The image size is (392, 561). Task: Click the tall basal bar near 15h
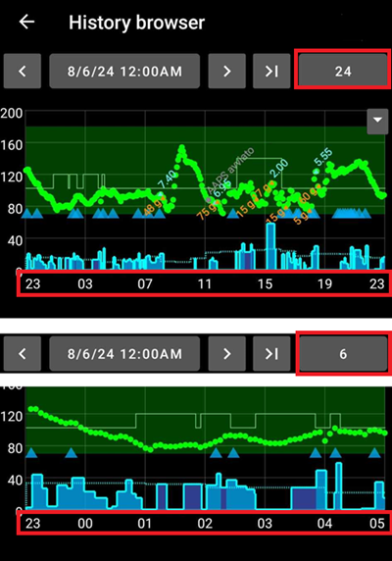(270, 246)
